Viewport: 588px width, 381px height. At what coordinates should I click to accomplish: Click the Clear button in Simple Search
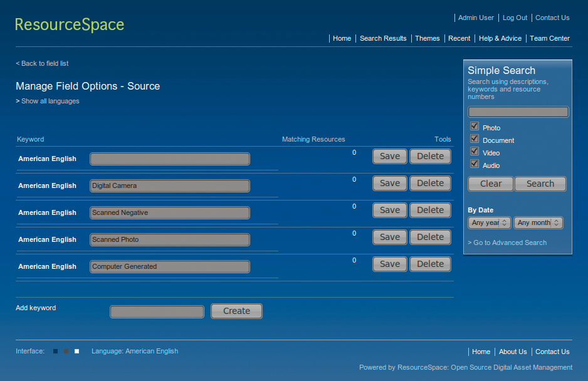490,184
